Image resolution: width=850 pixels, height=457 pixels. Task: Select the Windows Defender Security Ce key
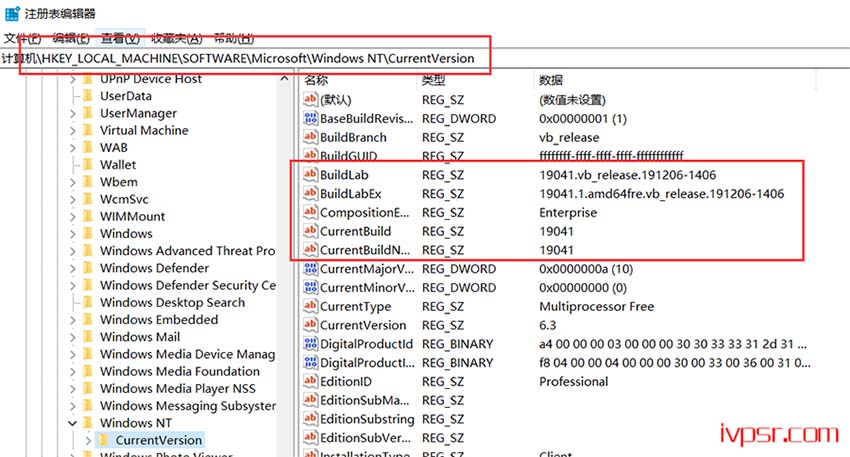188,285
